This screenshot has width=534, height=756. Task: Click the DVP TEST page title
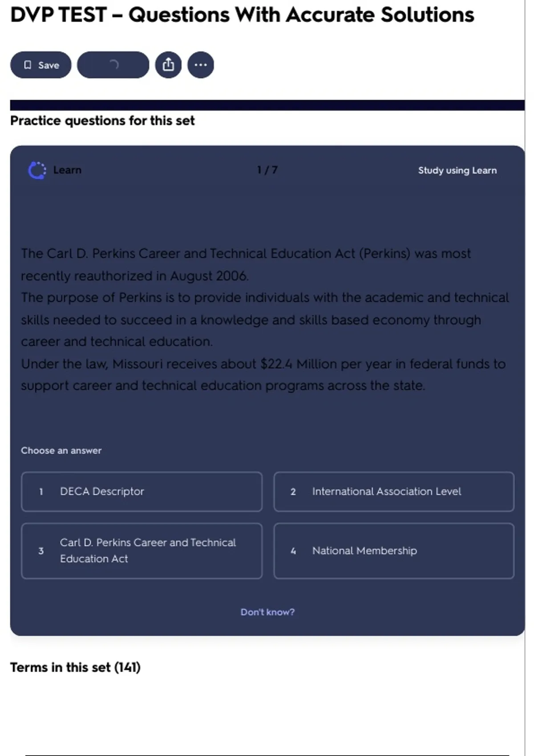pos(242,15)
